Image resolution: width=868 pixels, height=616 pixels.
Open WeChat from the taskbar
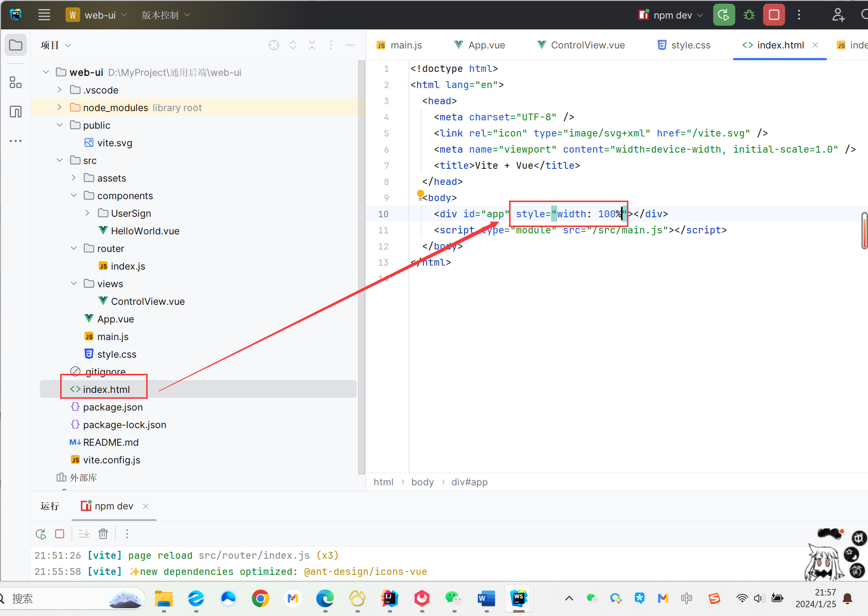(454, 598)
